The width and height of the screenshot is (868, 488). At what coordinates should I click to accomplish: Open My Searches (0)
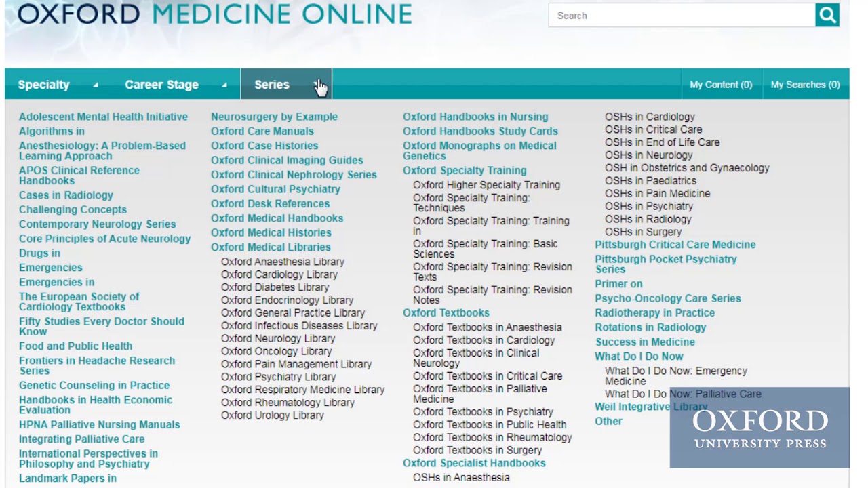click(805, 85)
